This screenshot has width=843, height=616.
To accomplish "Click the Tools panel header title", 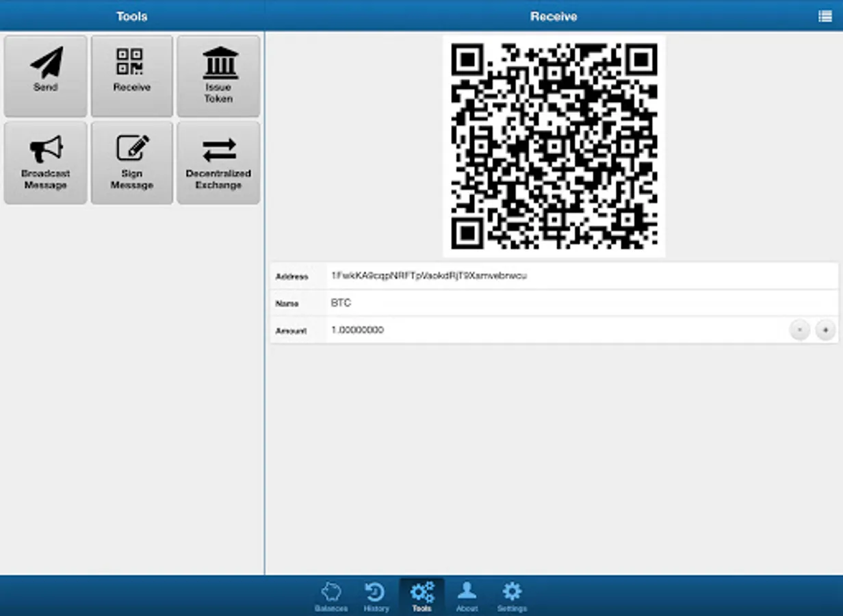I will click(x=131, y=16).
